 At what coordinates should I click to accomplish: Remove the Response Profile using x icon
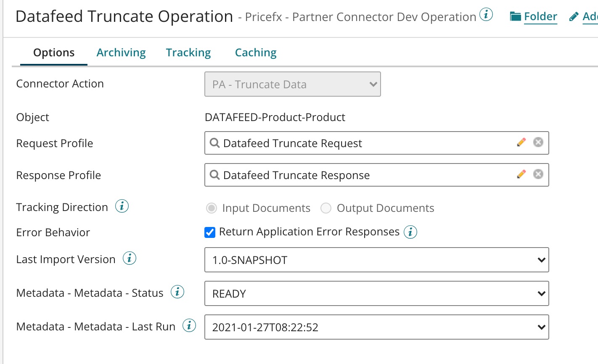pos(538,174)
